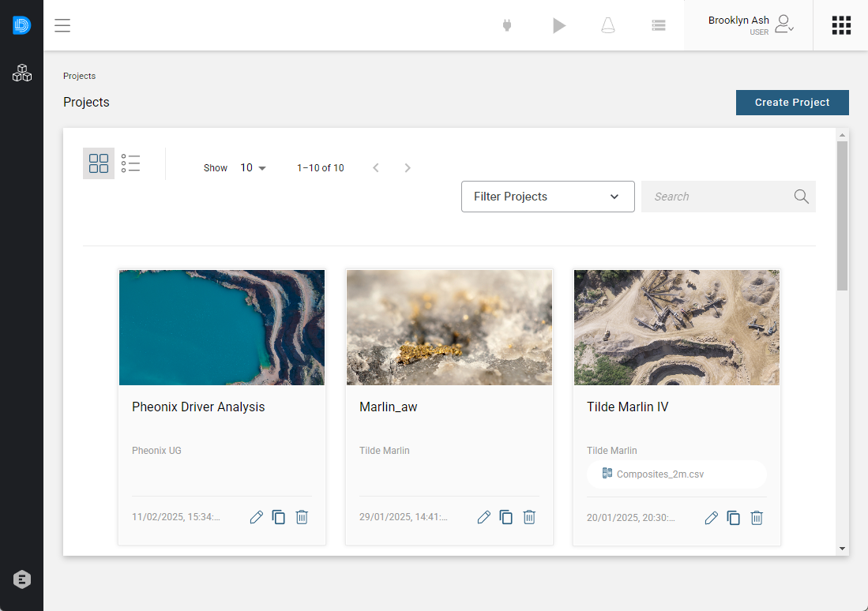Delete the Tilde Marlin IV project
The width and height of the screenshot is (868, 611).
[757, 518]
